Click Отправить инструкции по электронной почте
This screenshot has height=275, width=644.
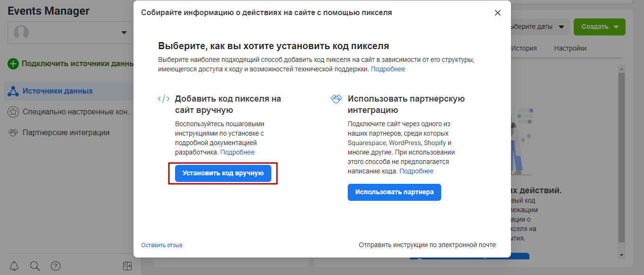click(x=427, y=245)
